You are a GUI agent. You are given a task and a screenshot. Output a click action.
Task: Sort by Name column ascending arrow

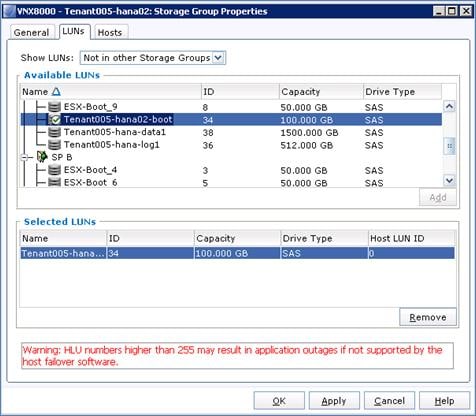click(56, 92)
